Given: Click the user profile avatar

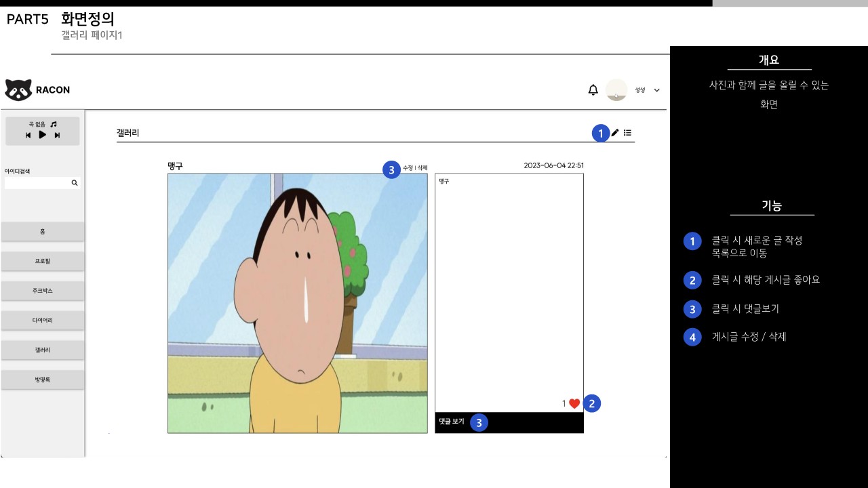Looking at the screenshot, I should pos(616,90).
